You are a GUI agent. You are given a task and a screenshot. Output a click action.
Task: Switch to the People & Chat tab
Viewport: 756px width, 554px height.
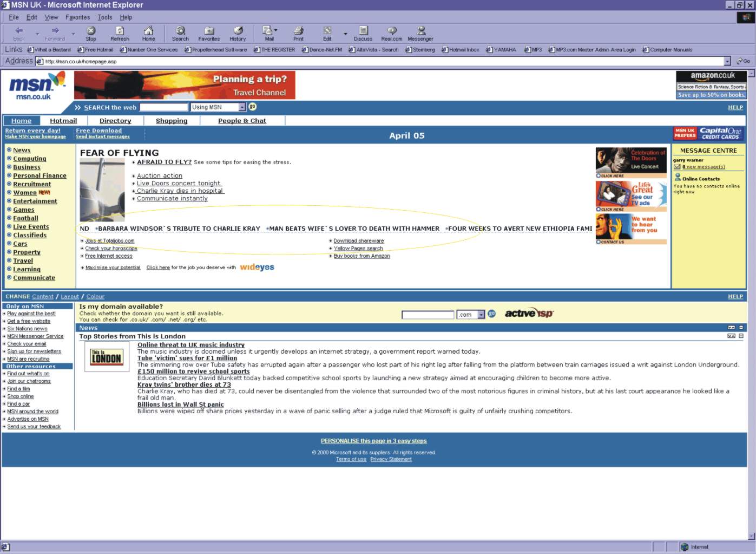242,121
